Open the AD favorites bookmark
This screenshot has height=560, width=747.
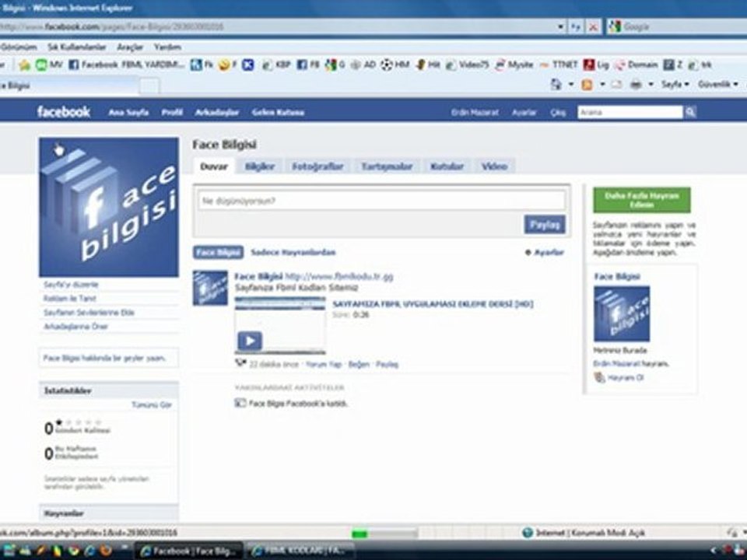coord(363,65)
